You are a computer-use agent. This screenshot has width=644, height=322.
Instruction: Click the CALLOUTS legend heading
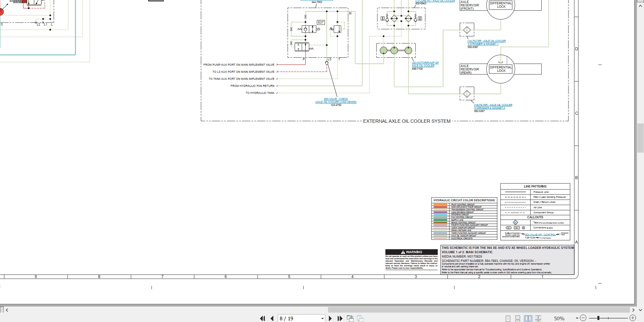(535, 217)
